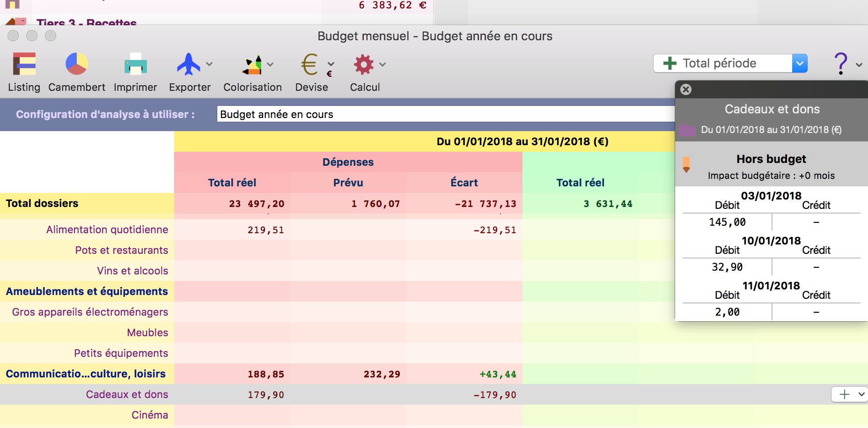Click the plus button on Cadeaux row

point(844,394)
